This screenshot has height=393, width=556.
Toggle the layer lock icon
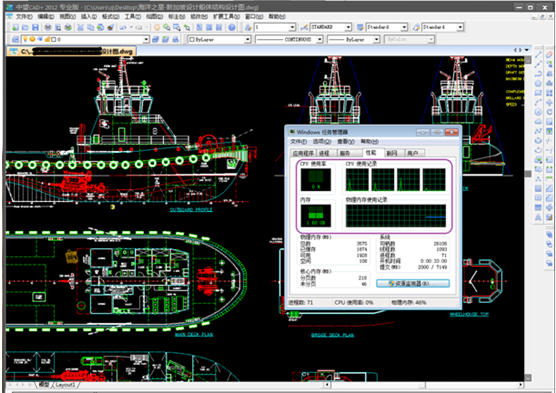47,39
